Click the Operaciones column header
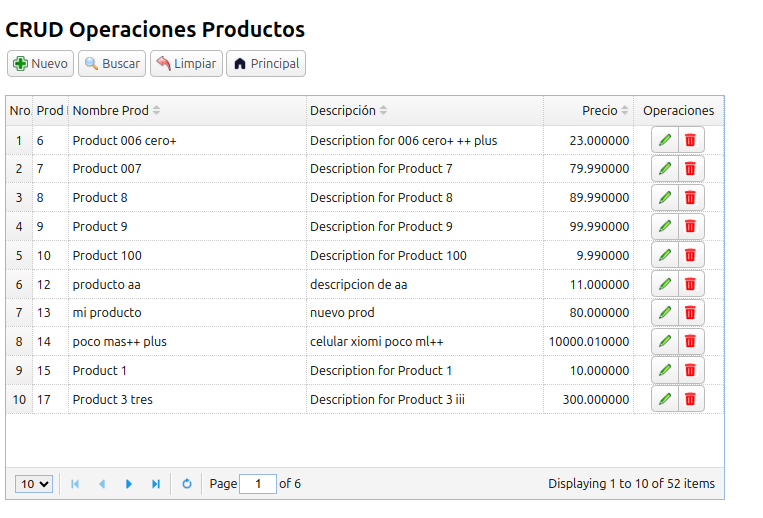Screen dimensions: 763x518 pyautogui.click(x=679, y=111)
